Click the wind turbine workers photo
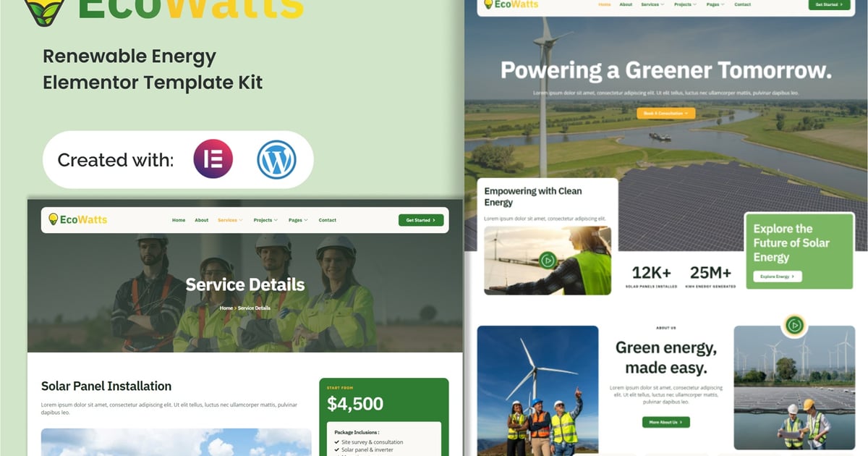868x456 pixels. 537,389
